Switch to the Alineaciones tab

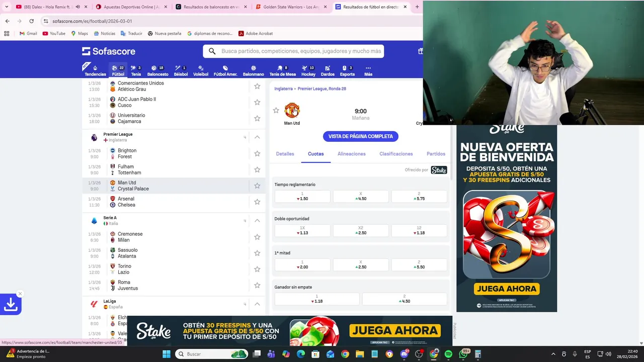tap(352, 154)
